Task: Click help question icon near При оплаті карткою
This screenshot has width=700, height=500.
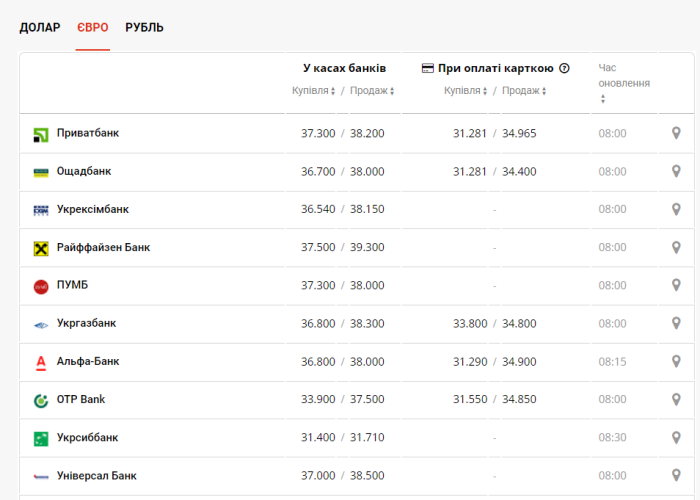Action: 564,68
